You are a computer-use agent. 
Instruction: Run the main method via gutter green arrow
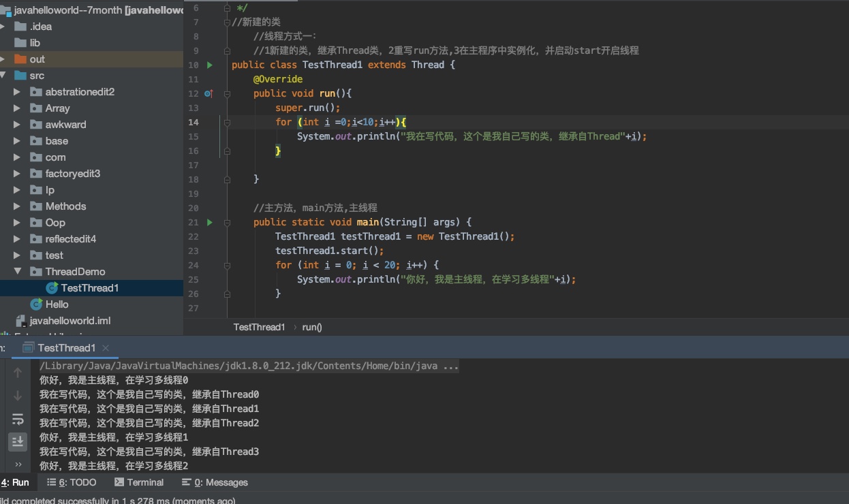[x=209, y=222]
